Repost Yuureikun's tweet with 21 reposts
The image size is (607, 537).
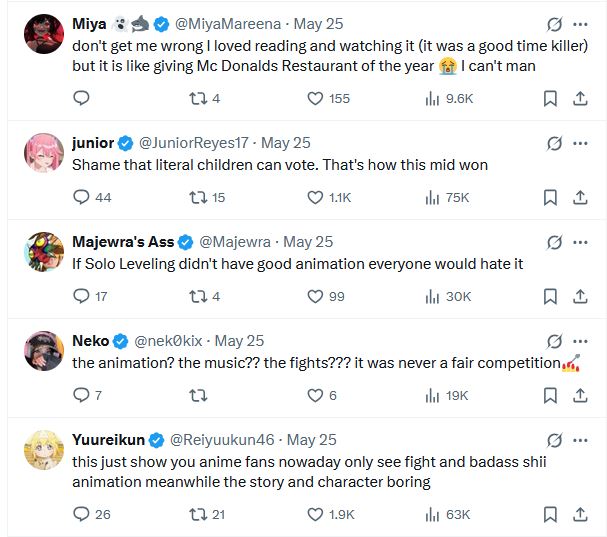198,515
